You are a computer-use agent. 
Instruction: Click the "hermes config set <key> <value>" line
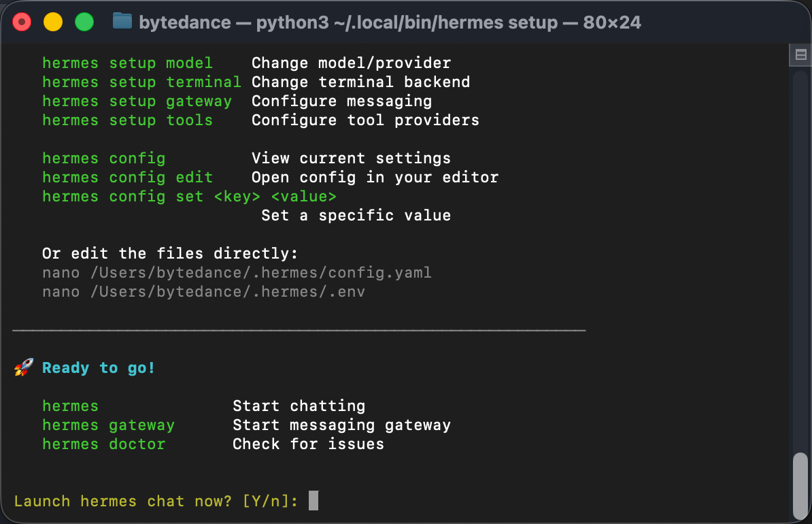pyautogui.click(x=189, y=197)
